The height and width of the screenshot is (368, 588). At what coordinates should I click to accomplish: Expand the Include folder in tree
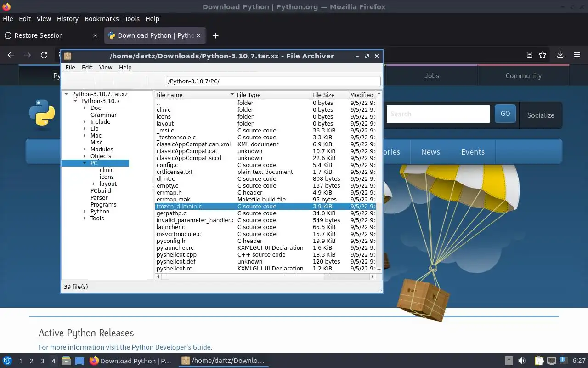(85, 122)
